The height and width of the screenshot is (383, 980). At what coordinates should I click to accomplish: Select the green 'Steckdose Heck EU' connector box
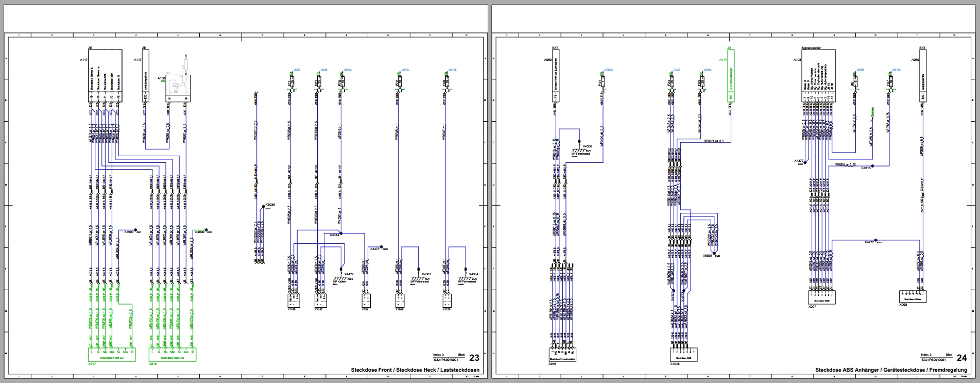(173, 355)
